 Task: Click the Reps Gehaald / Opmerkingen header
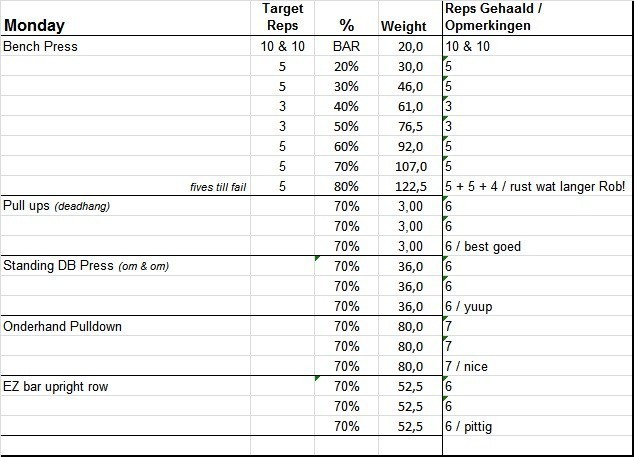pos(495,17)
